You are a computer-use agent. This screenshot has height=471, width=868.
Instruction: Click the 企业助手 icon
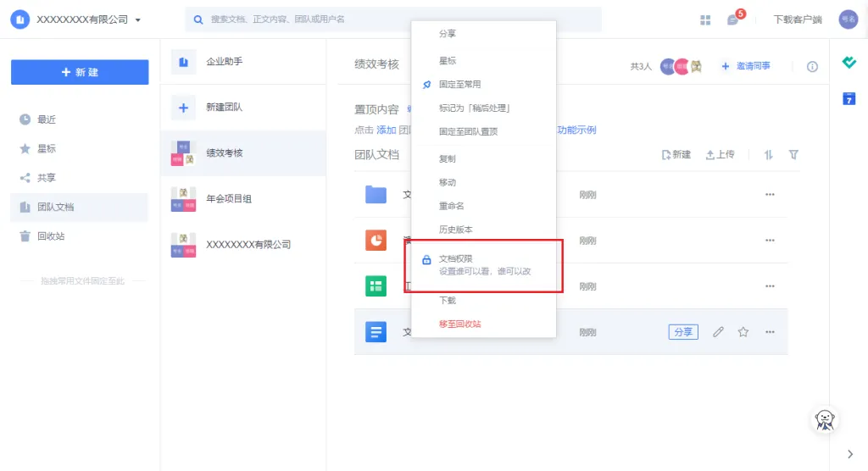183,62
